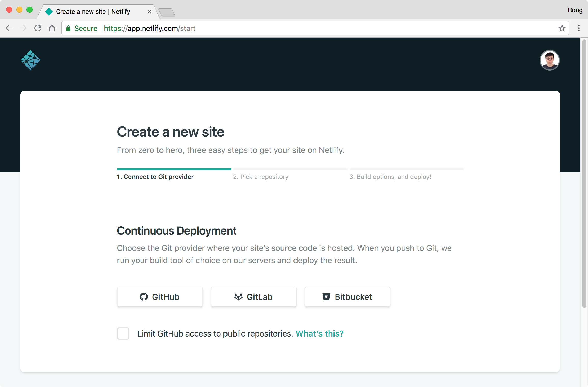Viewport: 588px width, 387px height.
Task: Click the yellow minimize window button
Action: [x=19, y=10]
